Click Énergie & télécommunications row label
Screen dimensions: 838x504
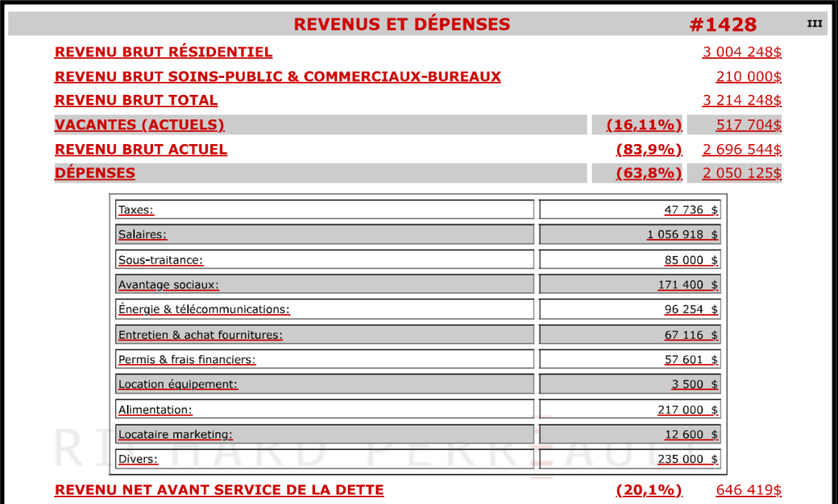click(x=204, y=310)
